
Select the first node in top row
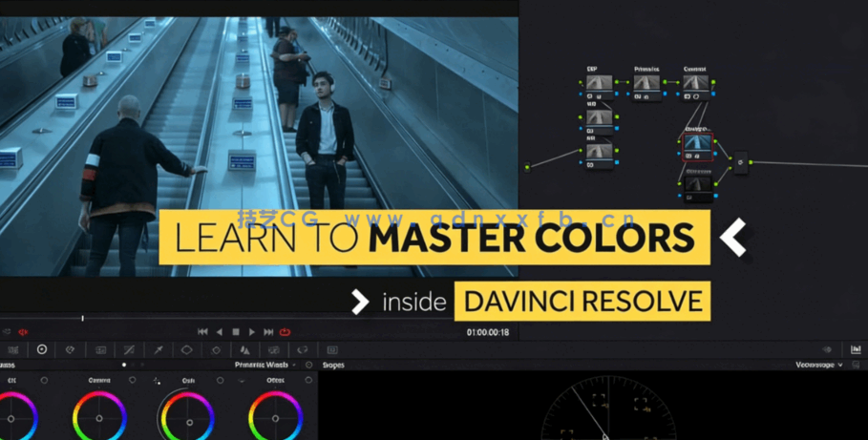click(600, 87)
